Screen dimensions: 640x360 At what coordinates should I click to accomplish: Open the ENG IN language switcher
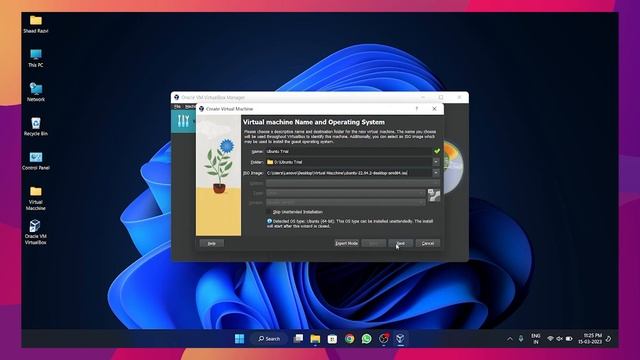(x=536, y=339)
